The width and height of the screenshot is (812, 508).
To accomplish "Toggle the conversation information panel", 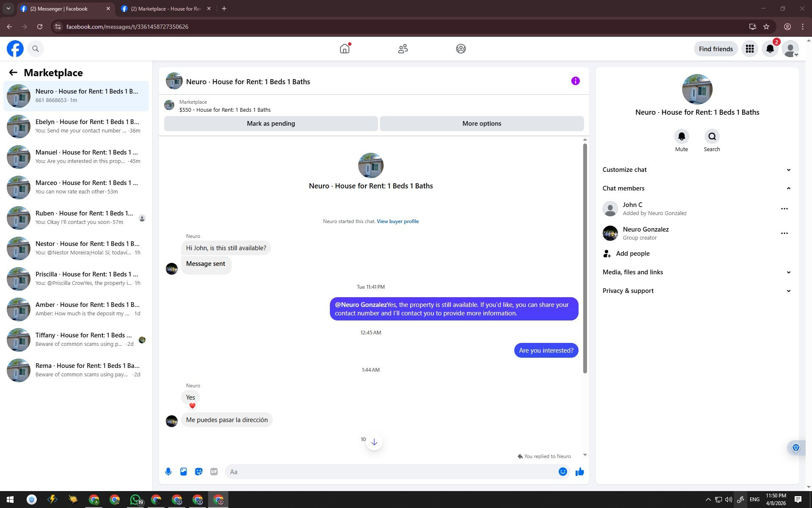I will tap(575, 81).
